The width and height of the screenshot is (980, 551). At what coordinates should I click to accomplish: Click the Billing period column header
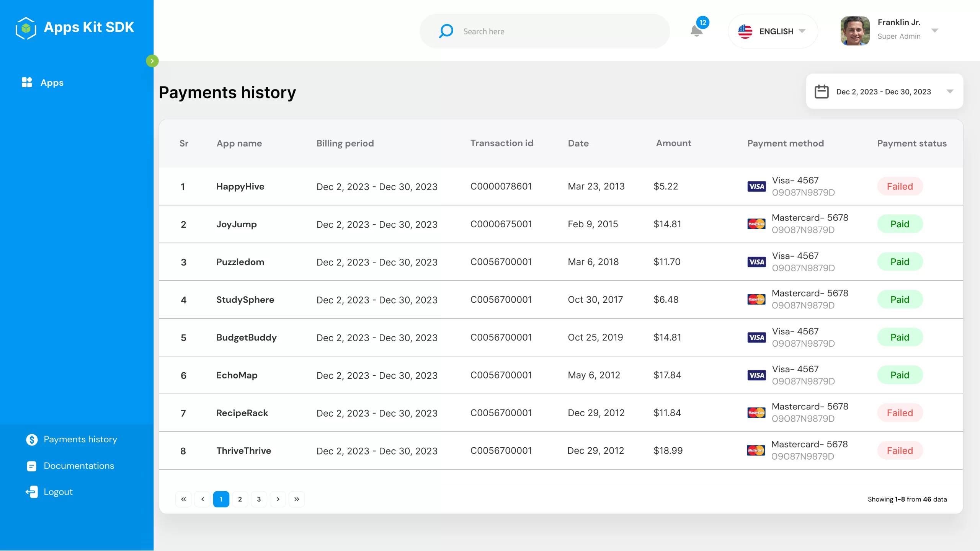pos(345,143)
